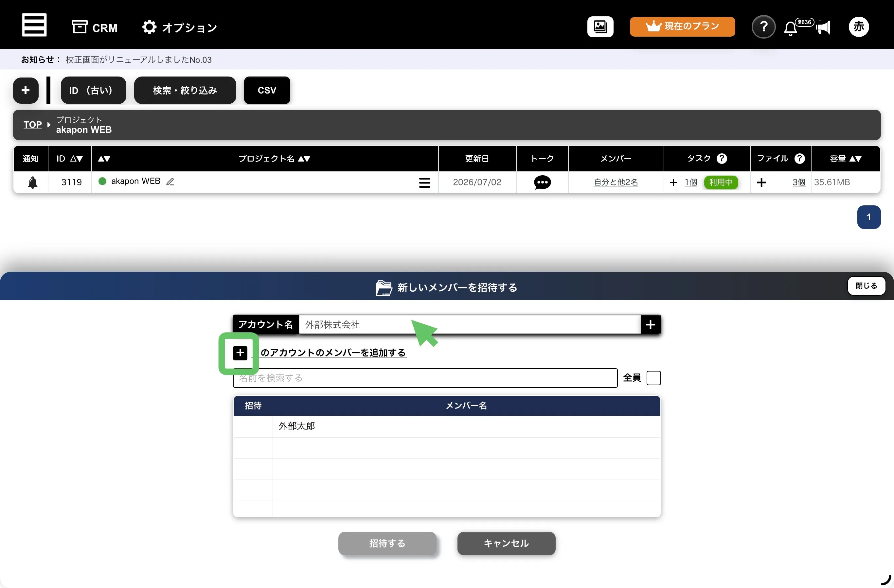Sort by status column arrows
The width and height of the screenshot is (894, 588).
pos(104,159)
